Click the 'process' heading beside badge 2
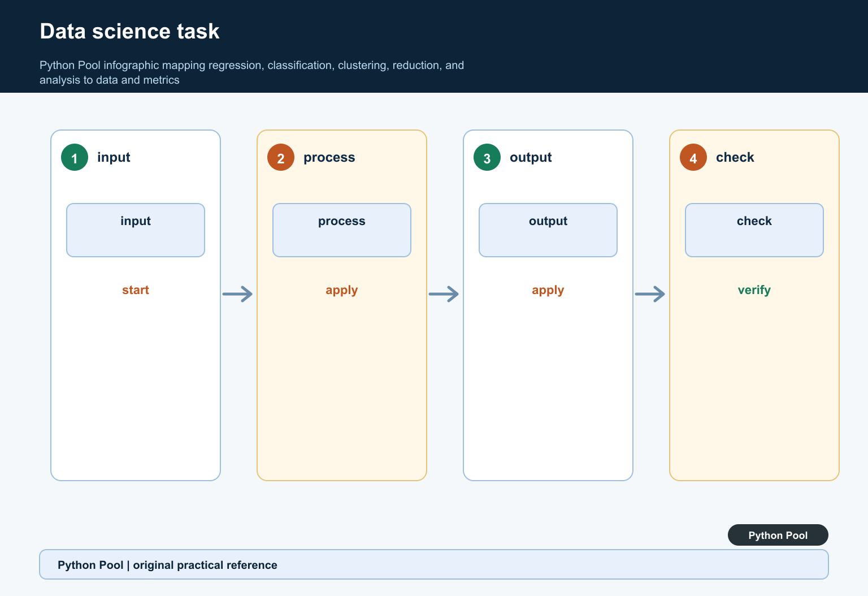Image resolution: width=868 pixels, height=596 pixels. pos(329,158)
